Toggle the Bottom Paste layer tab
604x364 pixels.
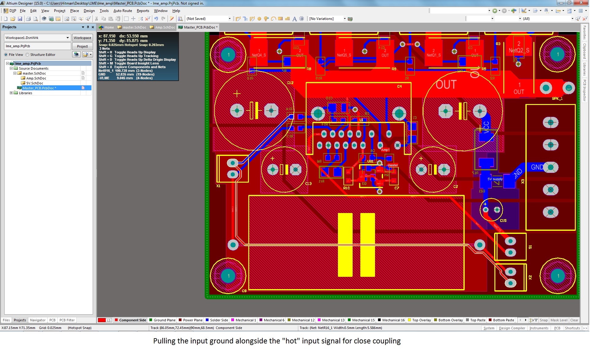pos(501,320)
